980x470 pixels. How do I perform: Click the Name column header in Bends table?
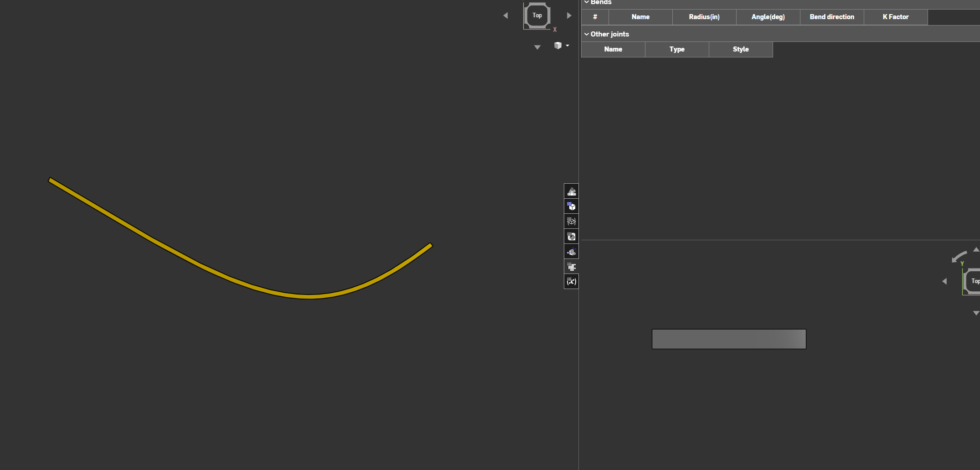coord(640,17)
